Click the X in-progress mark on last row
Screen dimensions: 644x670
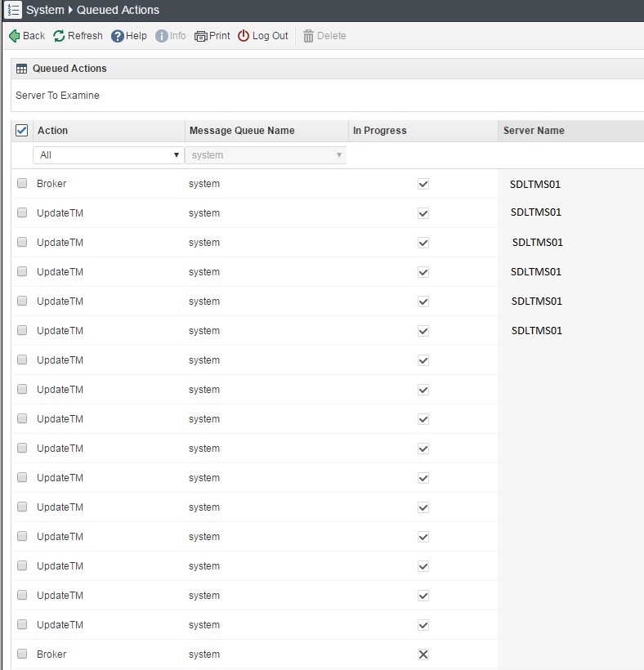423,654
